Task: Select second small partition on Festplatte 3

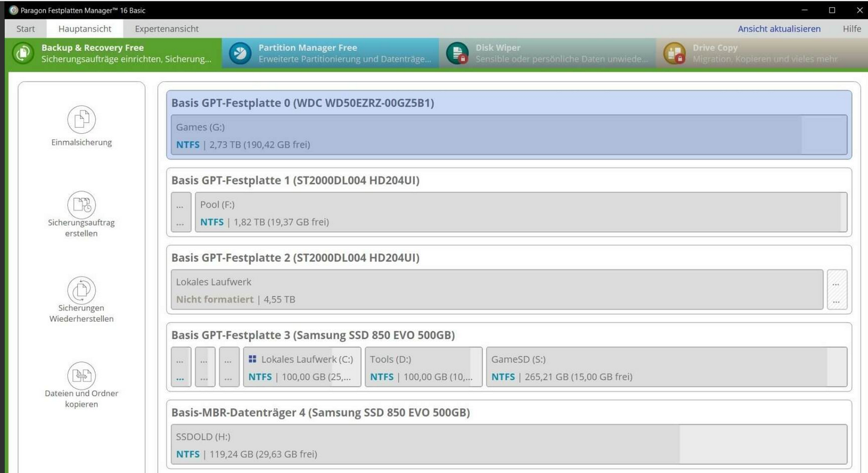Action: (205, 367)
